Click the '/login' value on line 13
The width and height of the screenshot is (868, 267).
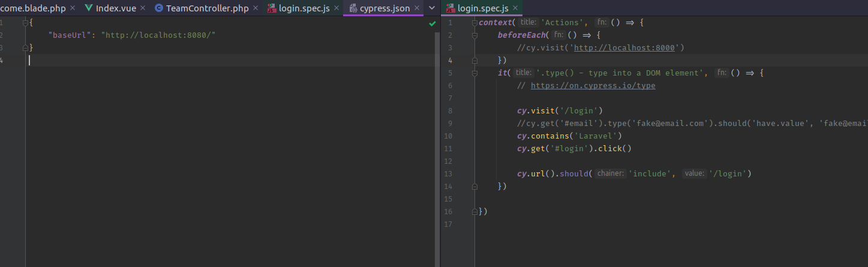point(727,174)
